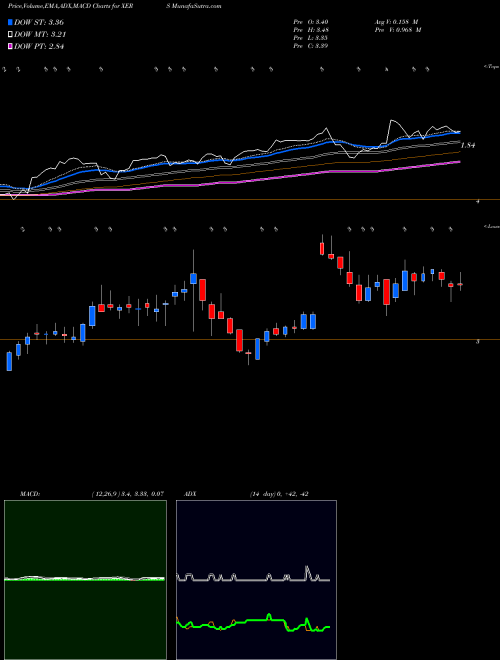
Task: Click the '<Lows' marker label
Action: pyautogui.click(x=491, y=226)
